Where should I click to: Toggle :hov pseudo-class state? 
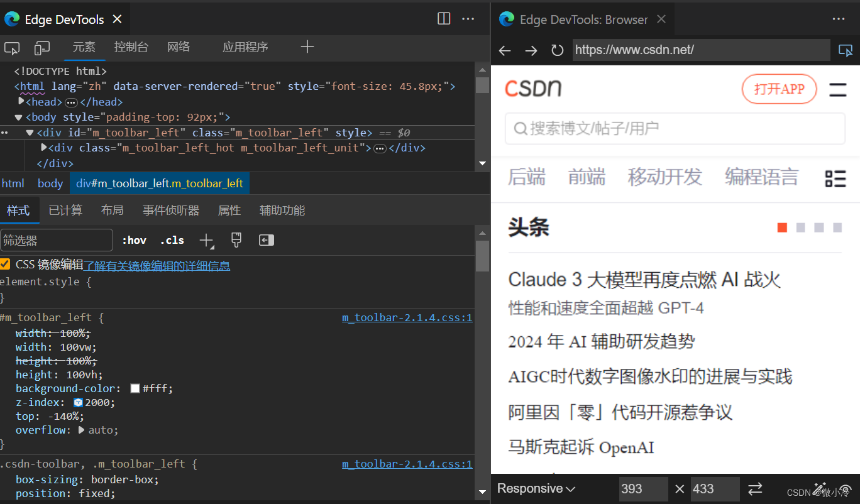coord(134,240)
